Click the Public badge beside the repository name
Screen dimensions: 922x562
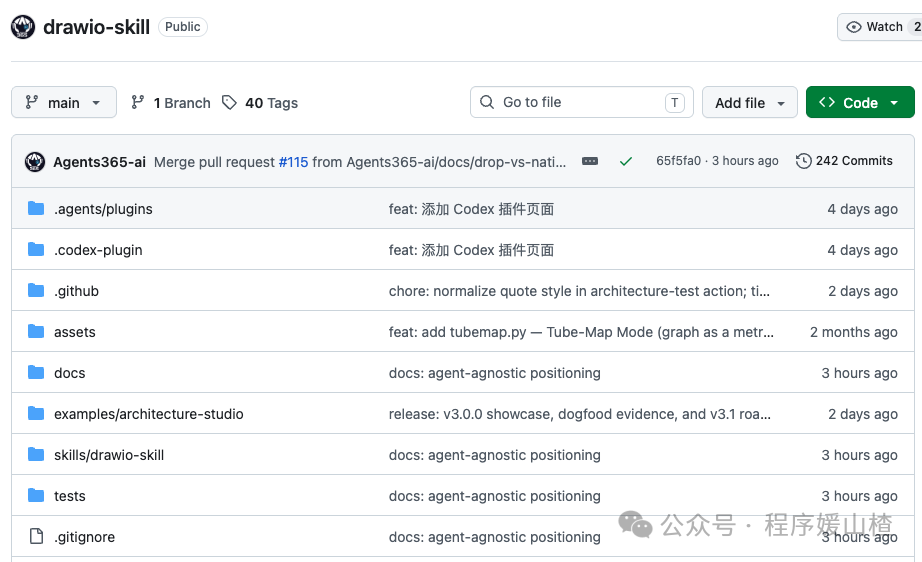tap(182, 27)
